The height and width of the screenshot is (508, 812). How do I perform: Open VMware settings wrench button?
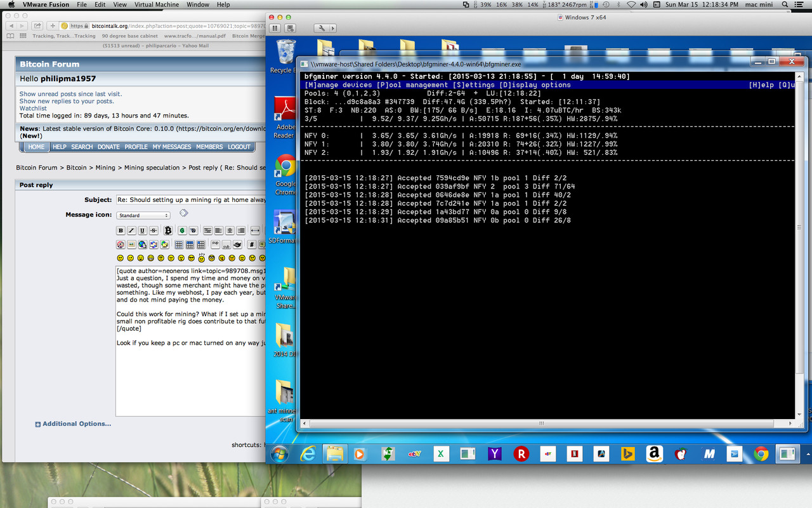[322, 28]
